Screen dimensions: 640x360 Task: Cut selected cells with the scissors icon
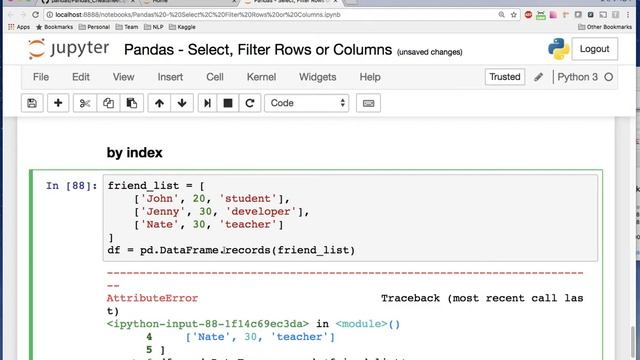[x=85, y=103]
